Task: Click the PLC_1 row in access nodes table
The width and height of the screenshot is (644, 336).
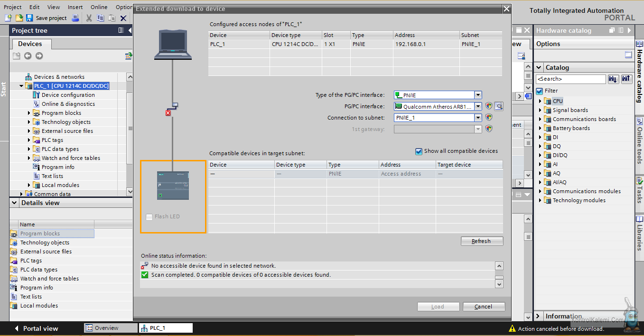Action: [x=355, y=44]
